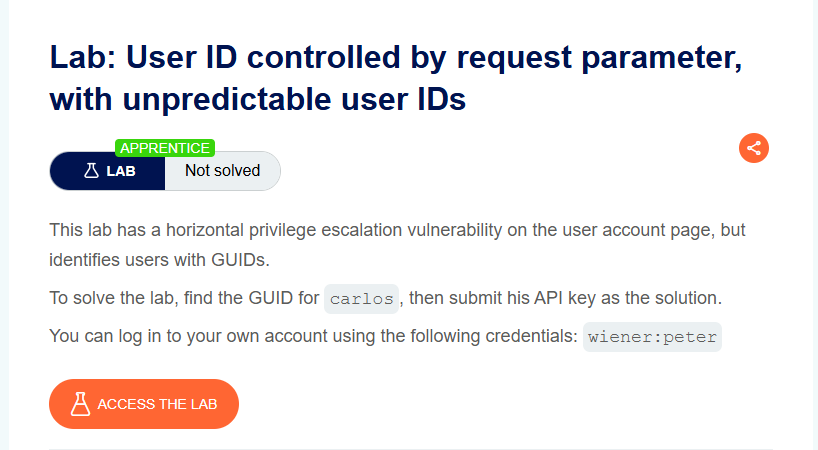Click the text 'To solve the lab, find the GUID for'

184,298
